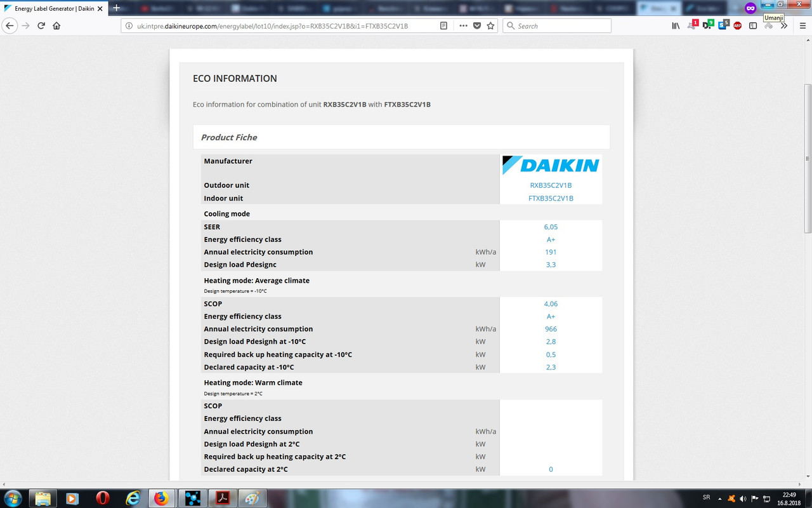
Task: Click extension icon with red badge 1
Action: [692, 25]
